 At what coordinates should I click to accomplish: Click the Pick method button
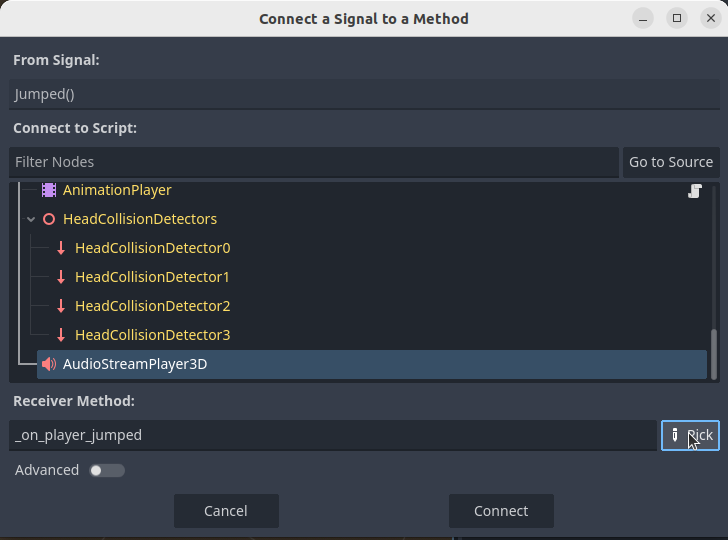[690, 435]
